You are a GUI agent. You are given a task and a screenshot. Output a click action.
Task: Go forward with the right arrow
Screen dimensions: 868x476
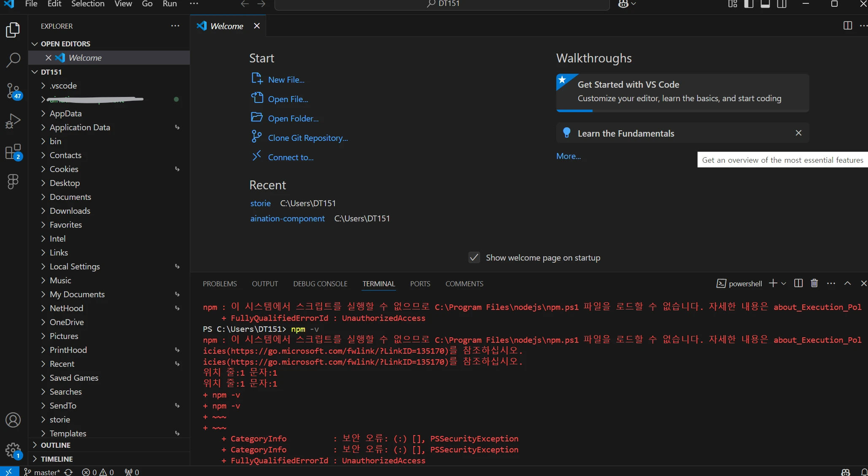point(261,4)
